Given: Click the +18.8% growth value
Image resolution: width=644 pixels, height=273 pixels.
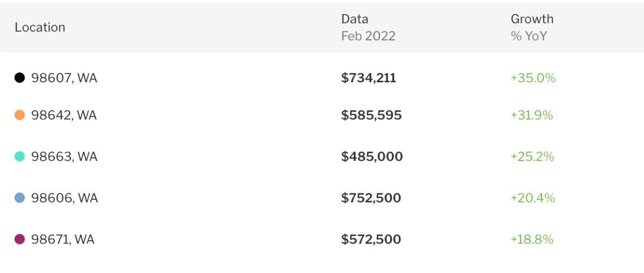Looking at the screenshot, I should pyautogui.click(x=532, y=239).
